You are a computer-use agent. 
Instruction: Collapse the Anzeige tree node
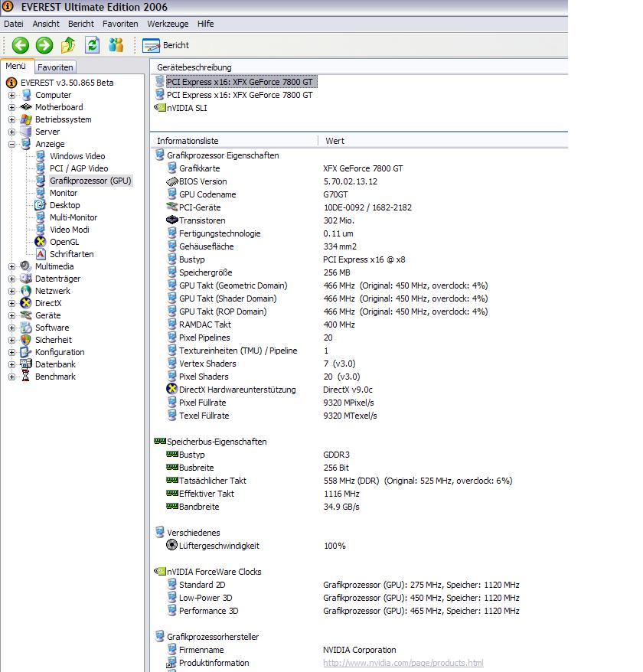pos(12,144)
